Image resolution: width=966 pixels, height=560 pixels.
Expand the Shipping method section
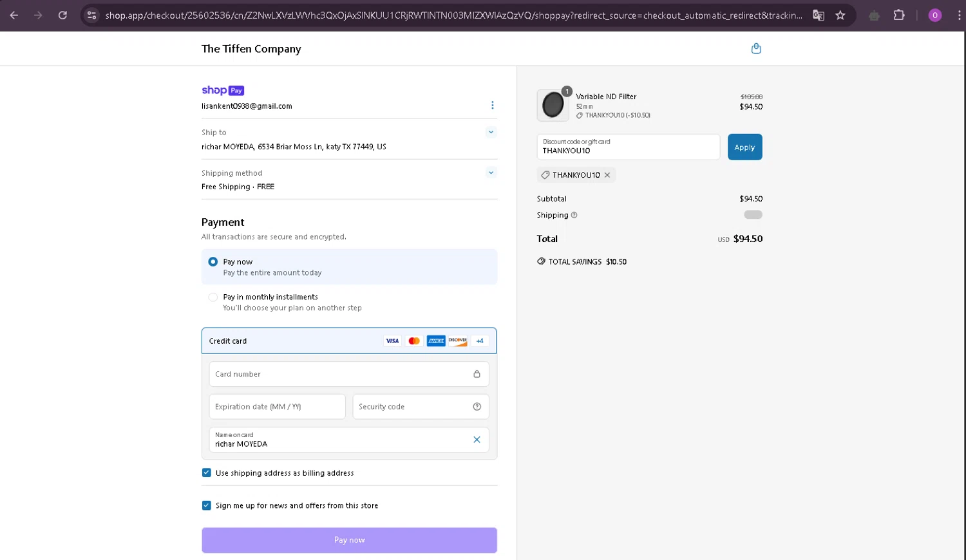491,173
